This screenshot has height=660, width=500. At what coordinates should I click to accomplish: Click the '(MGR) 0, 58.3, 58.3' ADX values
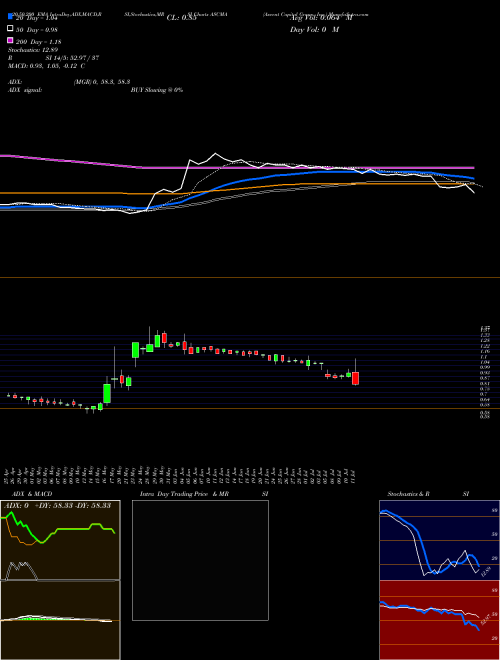click(x=102, y=82)
